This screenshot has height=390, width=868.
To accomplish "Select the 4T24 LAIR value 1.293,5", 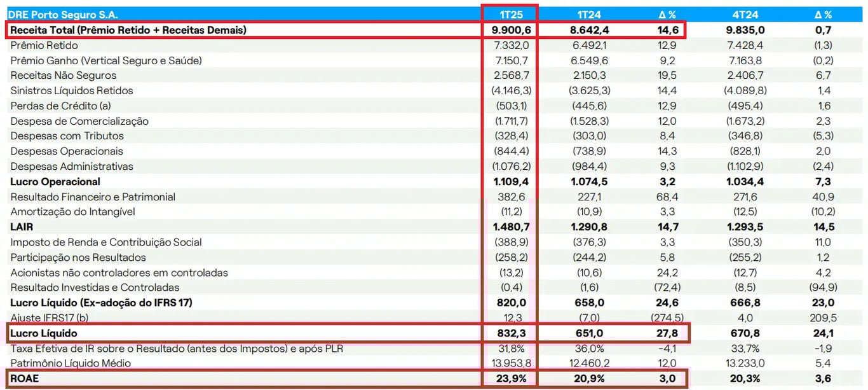I will click(x=745, y=226).
